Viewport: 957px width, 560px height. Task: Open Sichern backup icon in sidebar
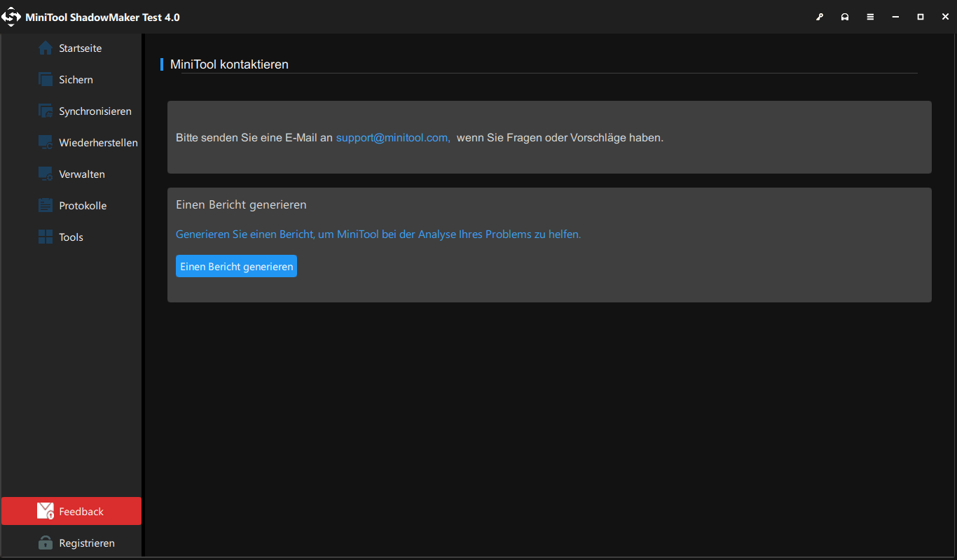[46, 80]
